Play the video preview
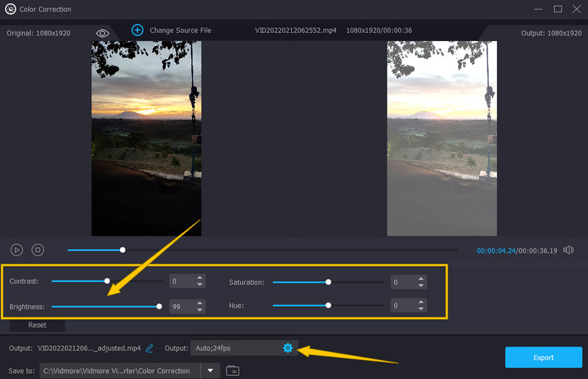 tap(16, 250)
